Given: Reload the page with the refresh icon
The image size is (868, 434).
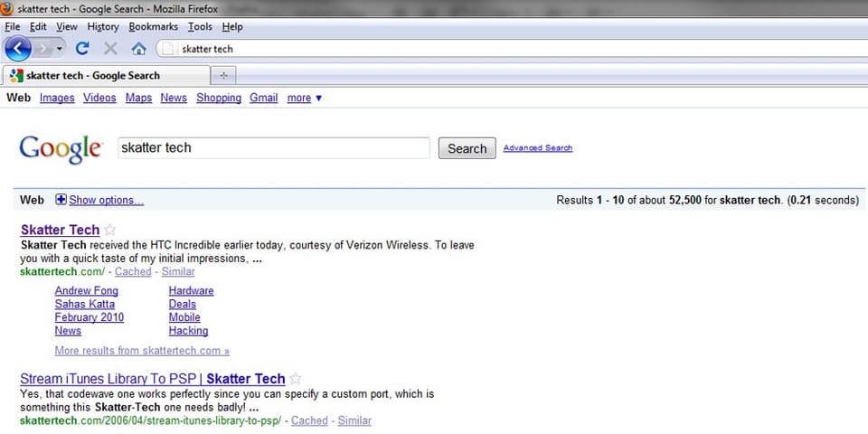Looking at the screenshot, I should [x=82, y=49].
